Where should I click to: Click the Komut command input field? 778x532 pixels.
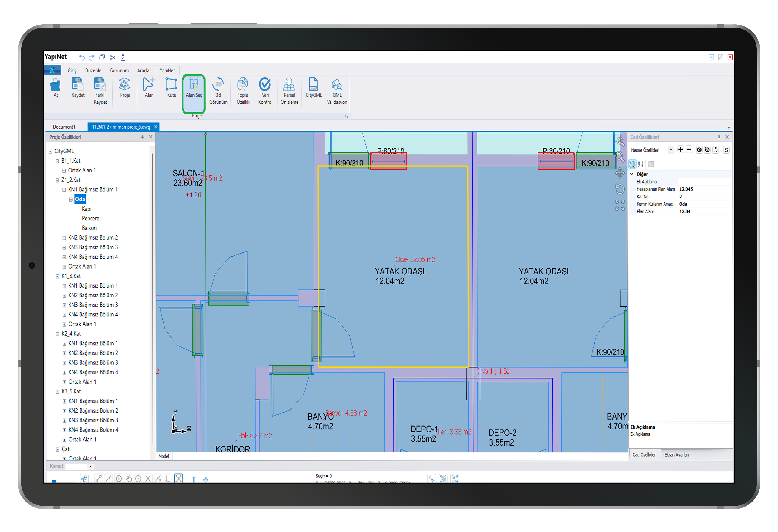77,466
